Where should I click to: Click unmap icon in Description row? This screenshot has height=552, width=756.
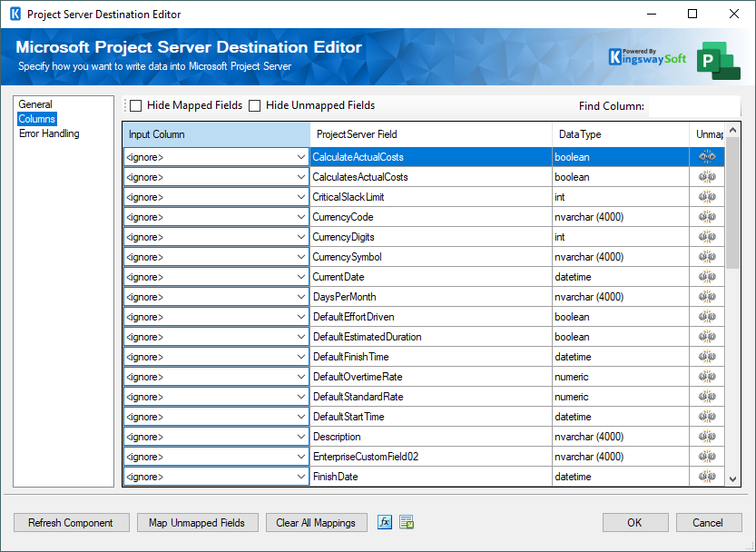tap(707, 437)
